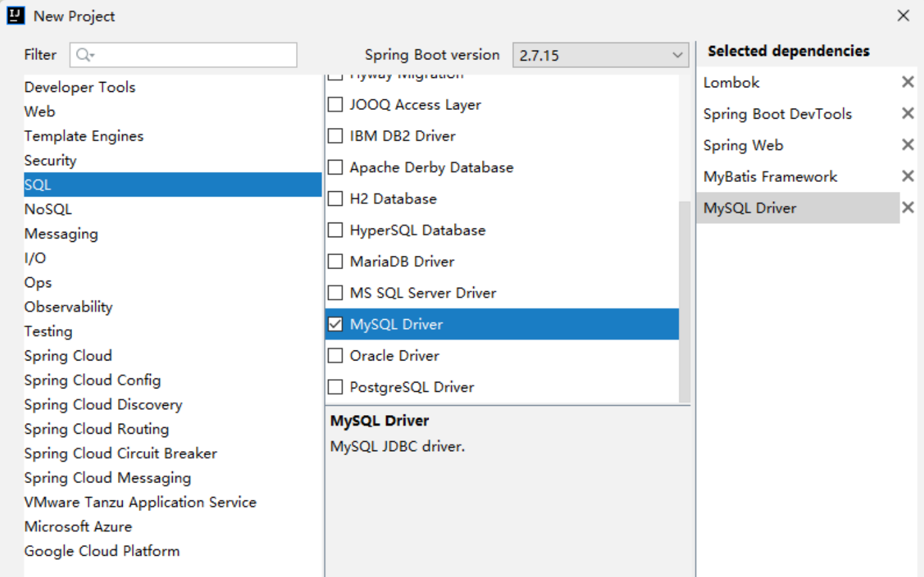Image resolution: width=924 pixels, height=577 pixels.
Task: Choose the Observability category
Action: coord(173,307)
